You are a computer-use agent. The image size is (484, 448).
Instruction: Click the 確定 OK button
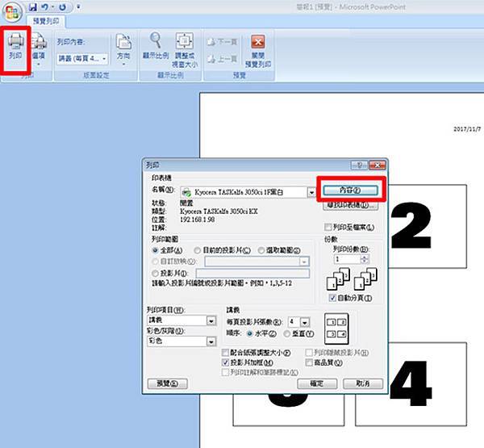click(317, 383)
